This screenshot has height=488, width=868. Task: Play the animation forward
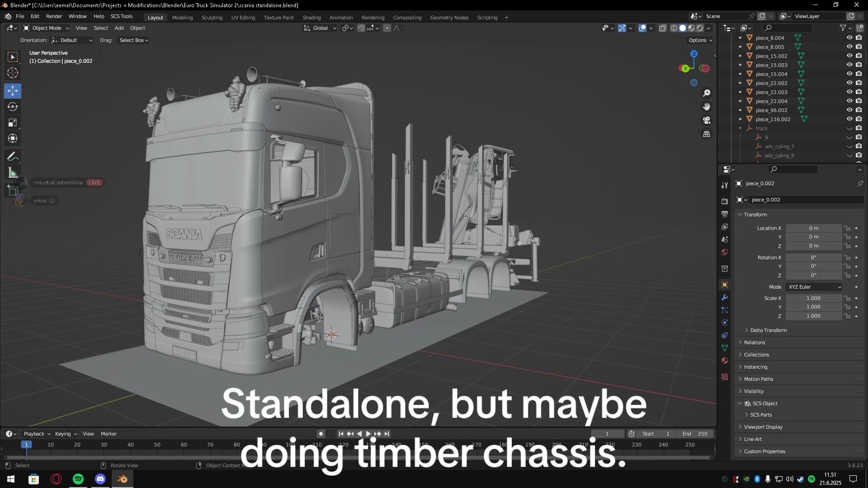[368, 434]
